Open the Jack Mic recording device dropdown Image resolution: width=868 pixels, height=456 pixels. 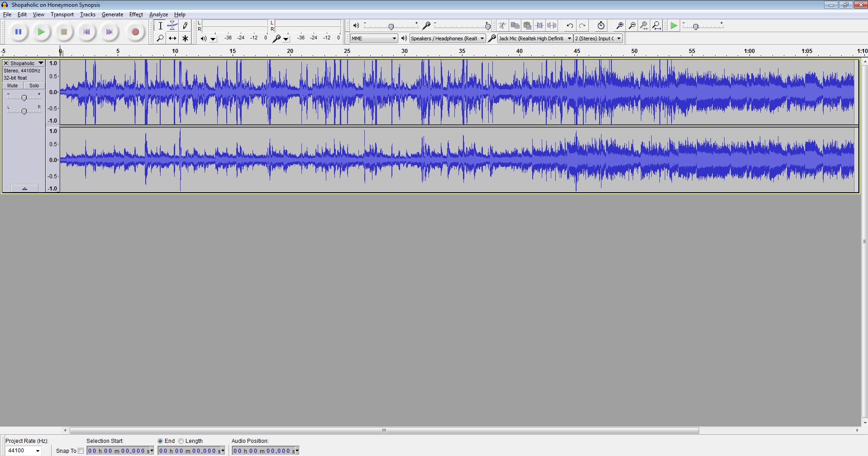(x=534, y=38)
